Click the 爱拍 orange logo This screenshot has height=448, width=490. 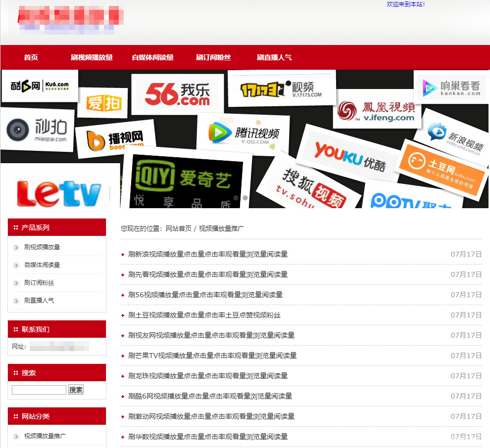tap(103, 103)
